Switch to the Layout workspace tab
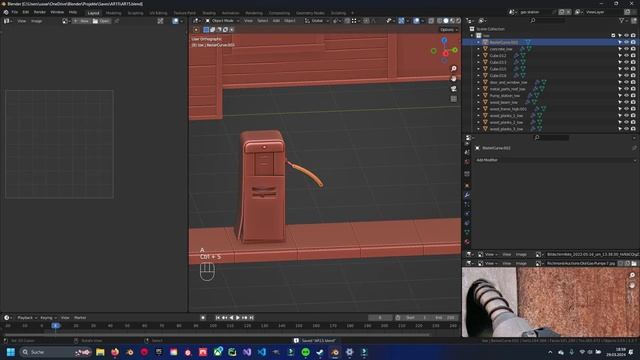640x360 pixels. [93, 13]
